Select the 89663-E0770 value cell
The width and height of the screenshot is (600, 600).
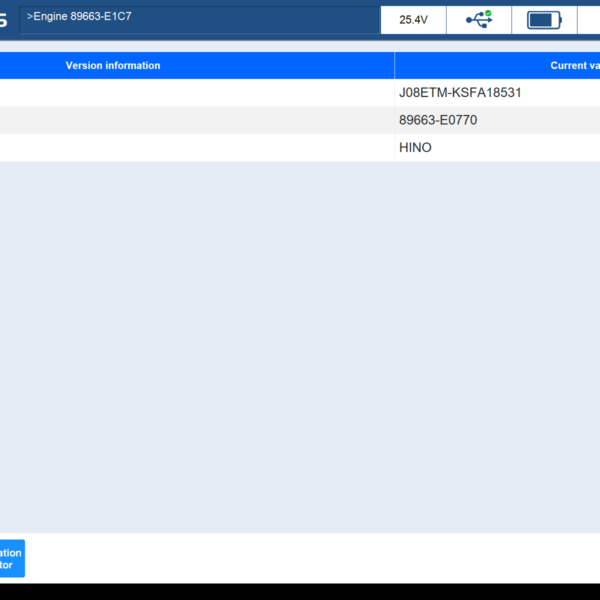[x=497, y=120]
